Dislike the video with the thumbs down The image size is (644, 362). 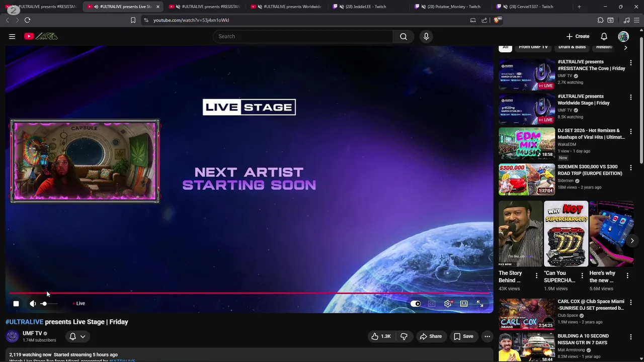(x=404, y=336)
